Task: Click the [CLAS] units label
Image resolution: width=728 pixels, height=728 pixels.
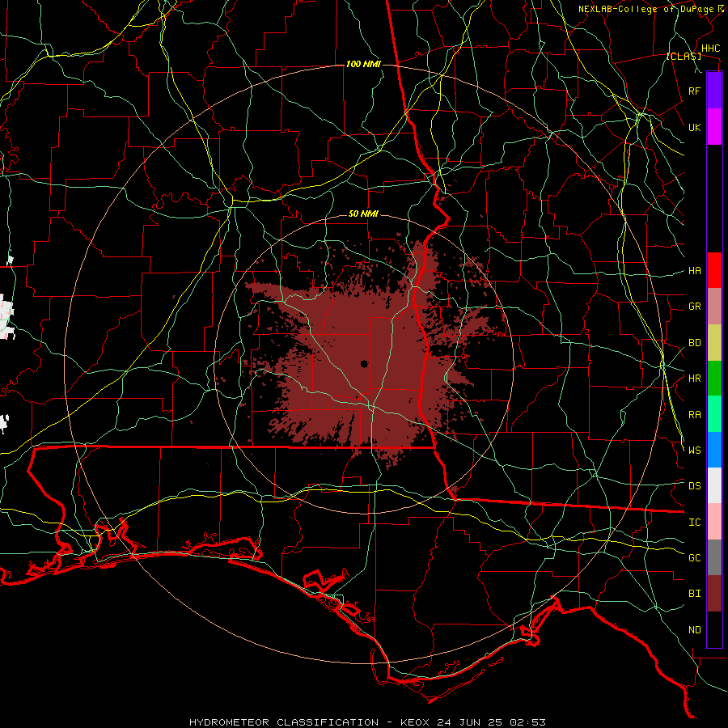Action: point(684,56)
